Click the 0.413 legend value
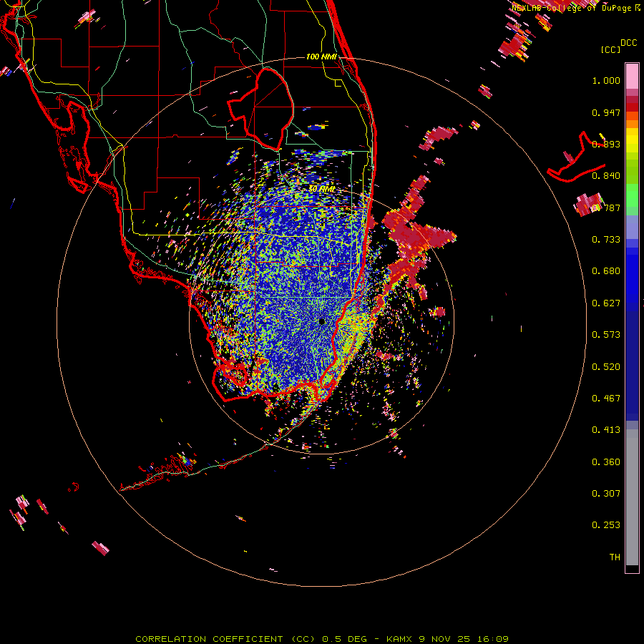 coord(606,430)
